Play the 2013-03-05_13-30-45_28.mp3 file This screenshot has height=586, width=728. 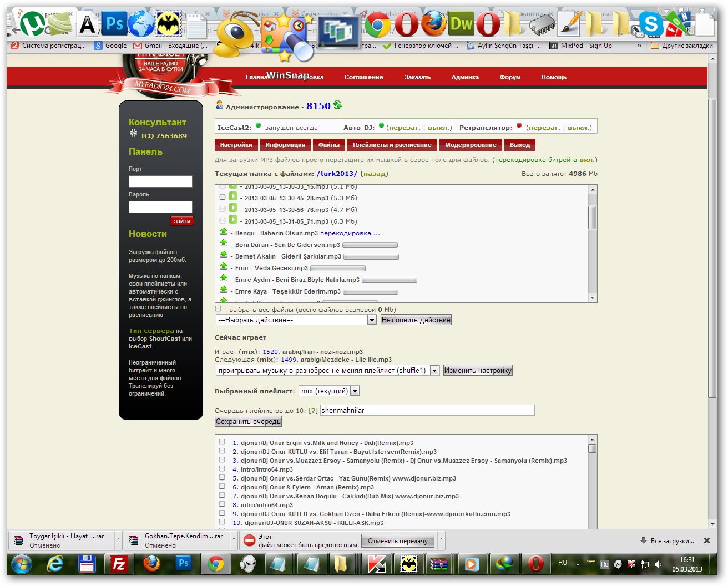click(x=233, y=196)
